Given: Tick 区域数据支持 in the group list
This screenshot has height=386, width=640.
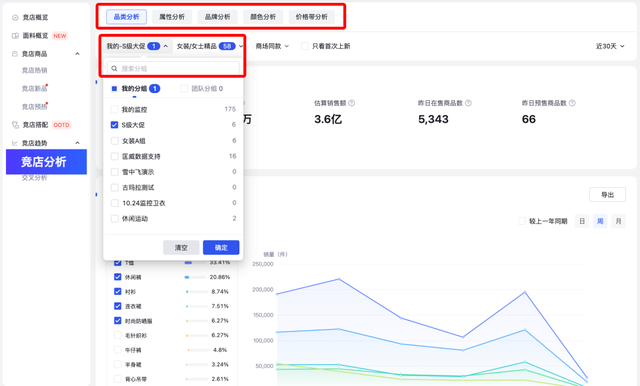Looking at the screenshot, I should [115, 156].
